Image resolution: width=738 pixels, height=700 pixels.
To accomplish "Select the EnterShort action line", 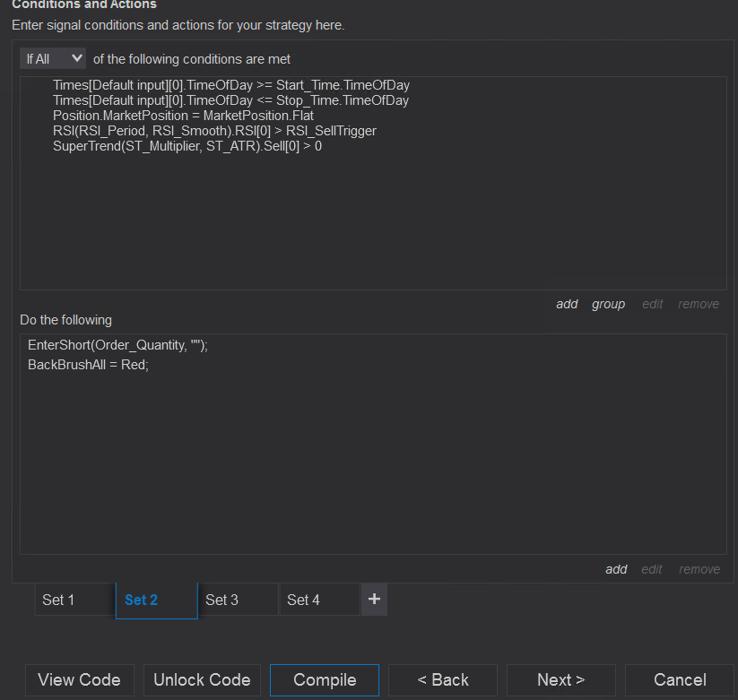I will 117,345.
